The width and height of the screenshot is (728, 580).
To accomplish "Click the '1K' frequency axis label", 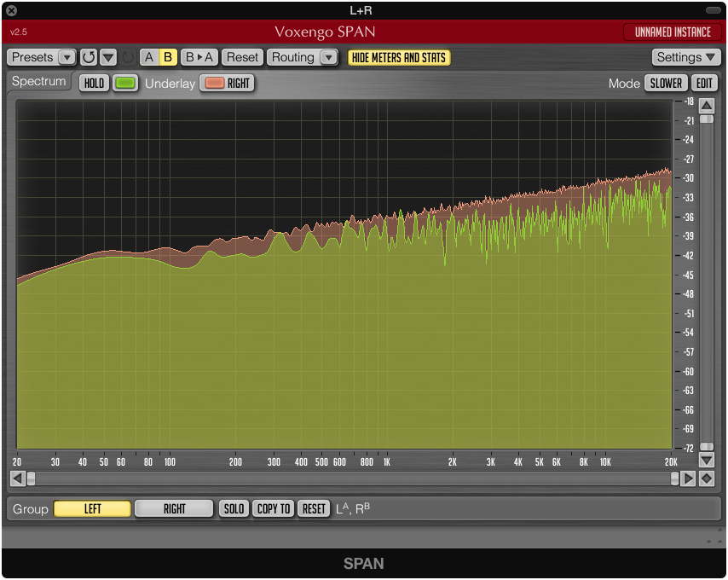I will (387, 462).
